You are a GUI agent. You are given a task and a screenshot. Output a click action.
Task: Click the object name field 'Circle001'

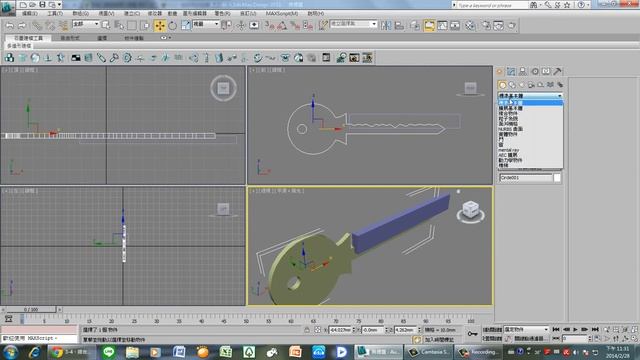click(x=526, y=178)
